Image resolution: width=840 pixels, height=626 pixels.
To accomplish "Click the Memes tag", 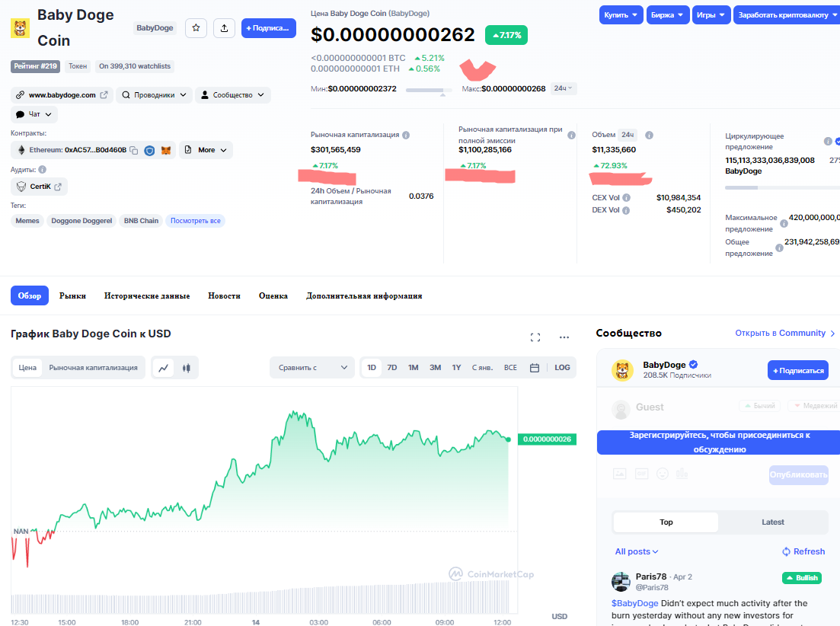I will (27, 221).
